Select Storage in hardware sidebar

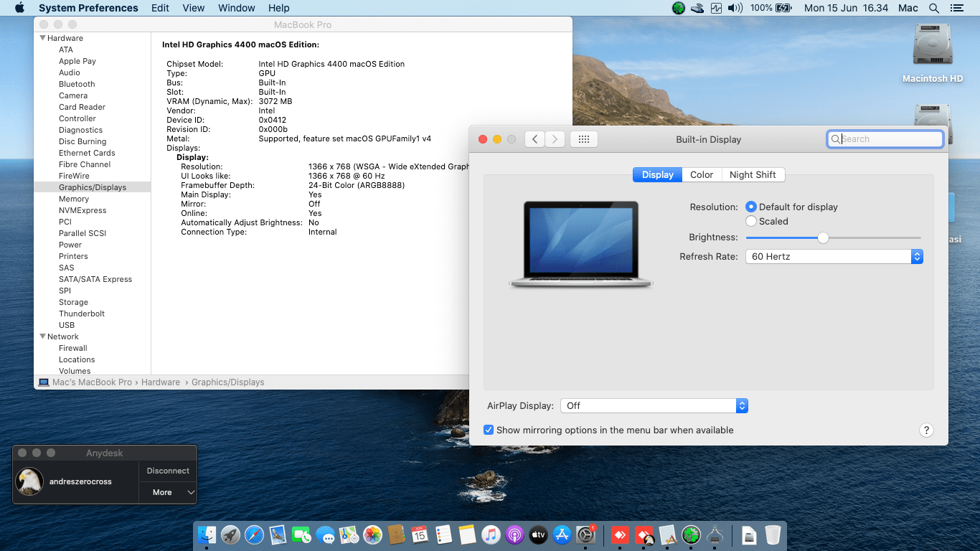coord(73,302)
